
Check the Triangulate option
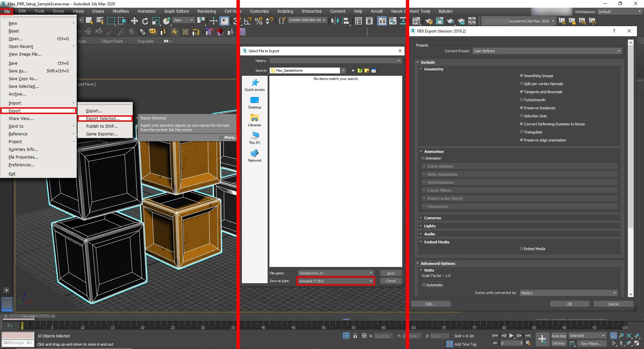[x=522, y=132]
